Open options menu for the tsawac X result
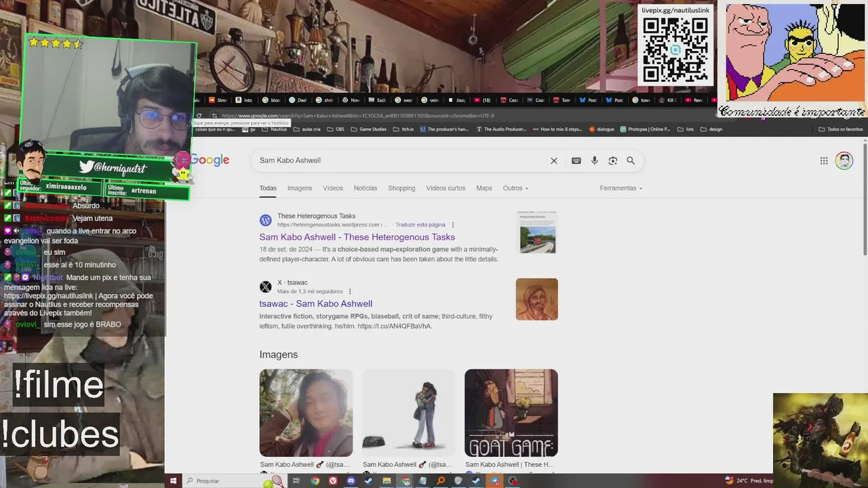Image resolution: width=868 pixels, height=488 pixels. pyautogui.click(x=350, y=291)
